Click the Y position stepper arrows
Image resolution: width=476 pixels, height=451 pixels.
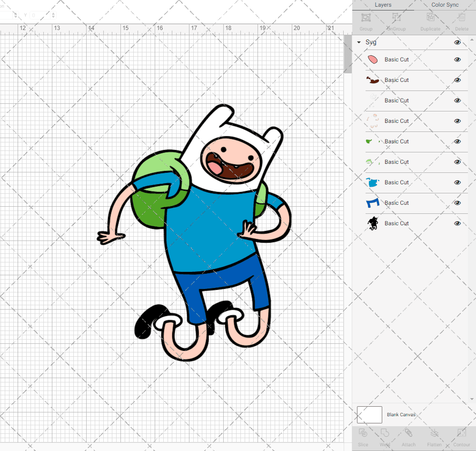pos(53,15)
